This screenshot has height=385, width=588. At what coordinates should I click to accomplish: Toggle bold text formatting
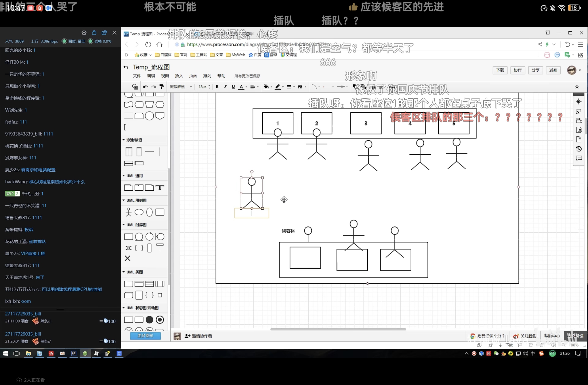(x=217, y=87)
